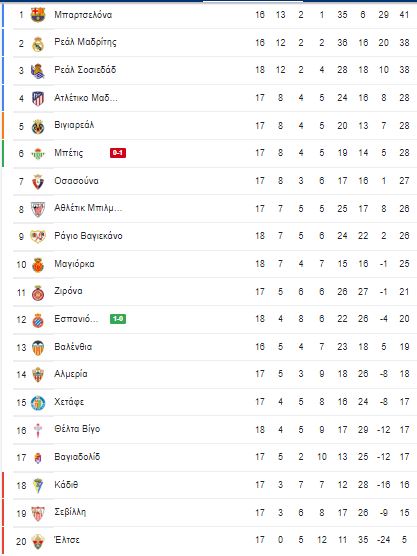Open the Μπαρτσελόνα team link

[x=83, y=15]
